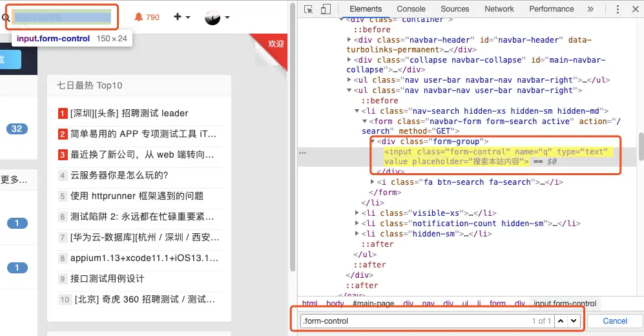Collapse the li nav-search node
644x336 pixels.
357,111
